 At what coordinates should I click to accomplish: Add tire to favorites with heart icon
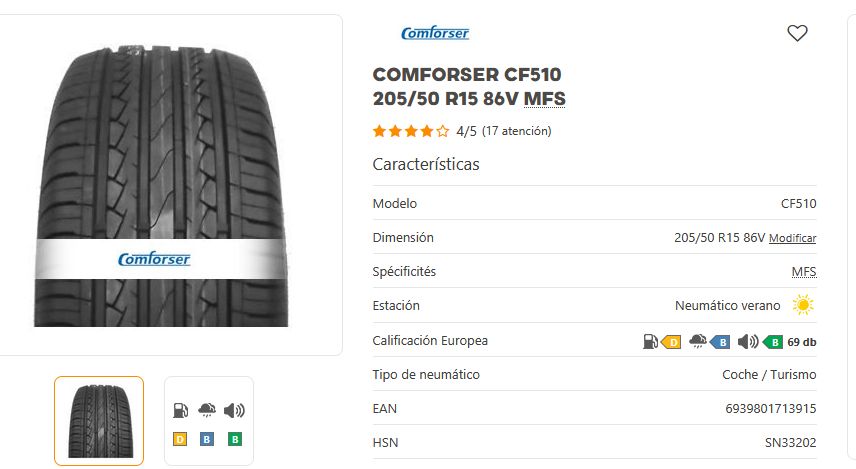coord(797,33)
